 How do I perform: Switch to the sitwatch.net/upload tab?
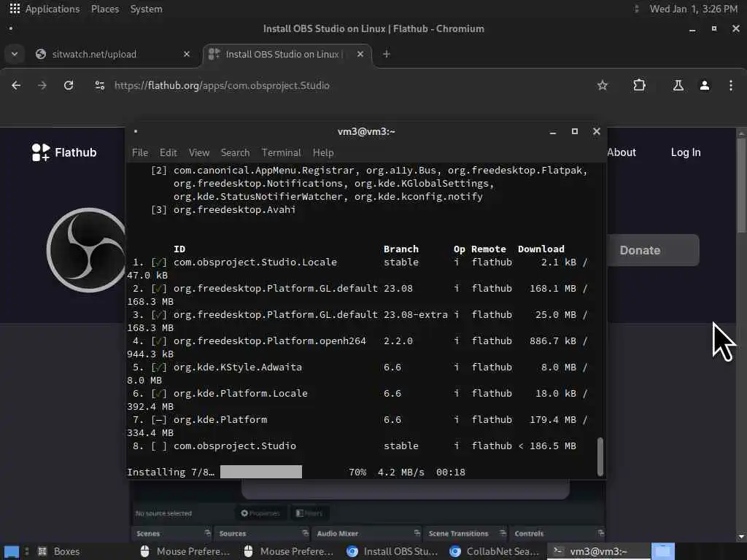(94, 54)
